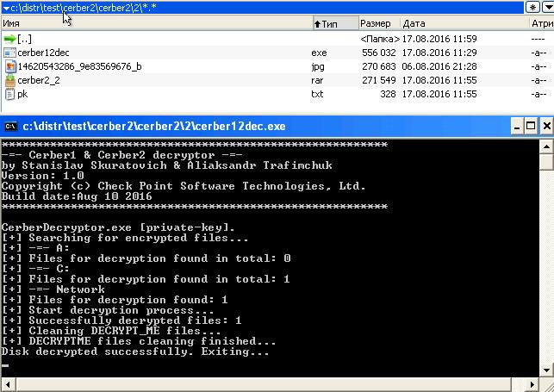Viewport: 554px width, 392px height.
Task: Click the cerber2_2 file name
Action: [39, 80]
